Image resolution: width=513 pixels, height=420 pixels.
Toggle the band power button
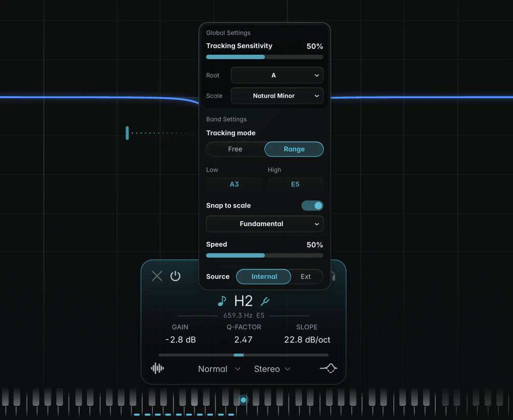pos(175,276)
